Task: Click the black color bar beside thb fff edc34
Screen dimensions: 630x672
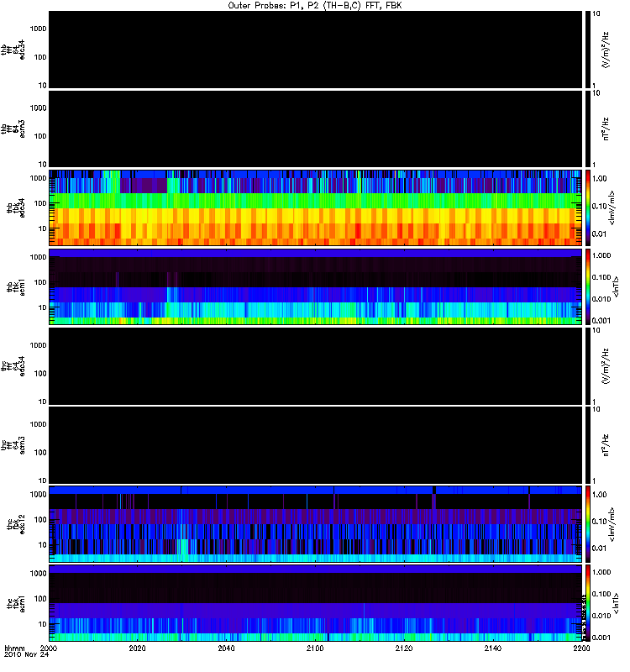Action: (x=588, y=50)
